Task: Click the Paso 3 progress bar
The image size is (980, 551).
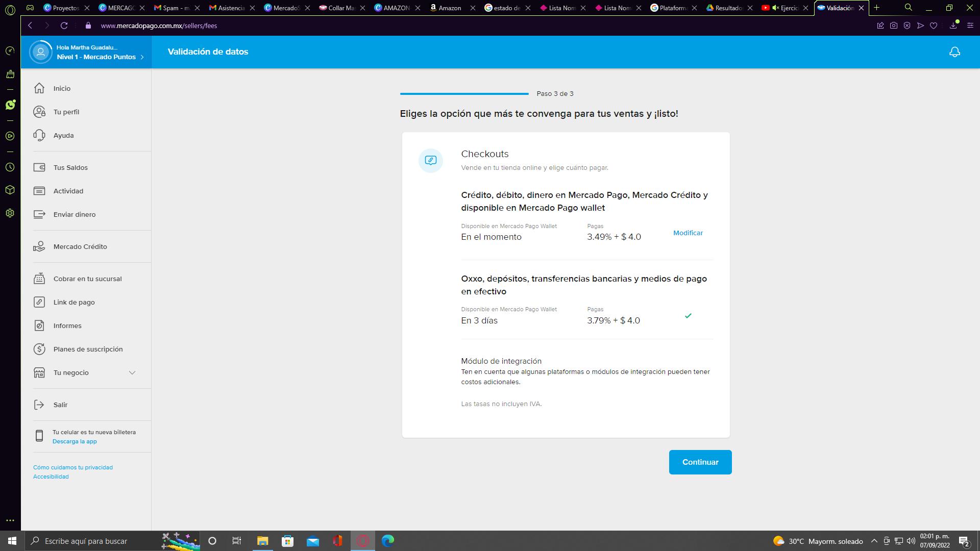Action: [x=464, y=94]
